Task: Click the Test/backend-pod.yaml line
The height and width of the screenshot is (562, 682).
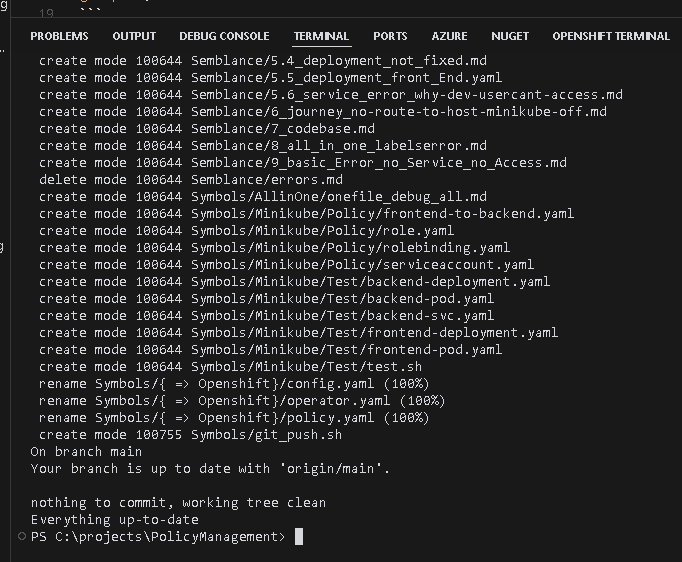Action: (266, 298)
